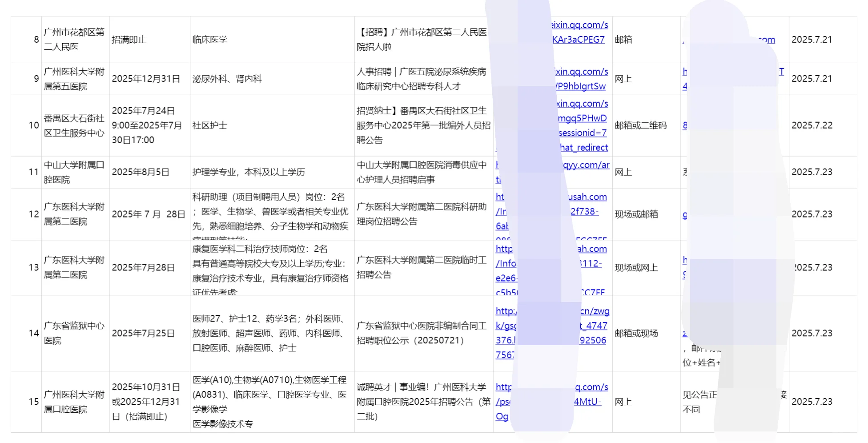This screenshot has width=868, height=443.
Task: Click title 人事招聘 | 广医五院泌尿系统疾病临床研究中心
Action: coord(422,79)
